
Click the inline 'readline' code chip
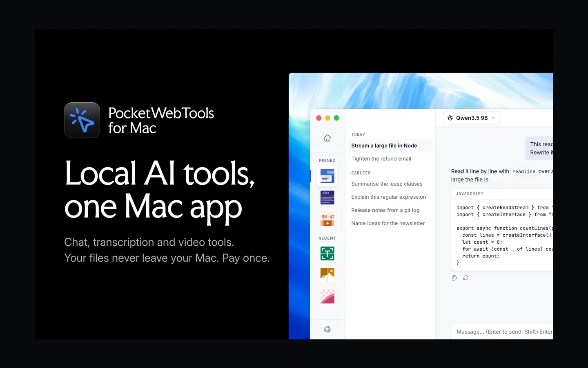(x=524, y=172)
